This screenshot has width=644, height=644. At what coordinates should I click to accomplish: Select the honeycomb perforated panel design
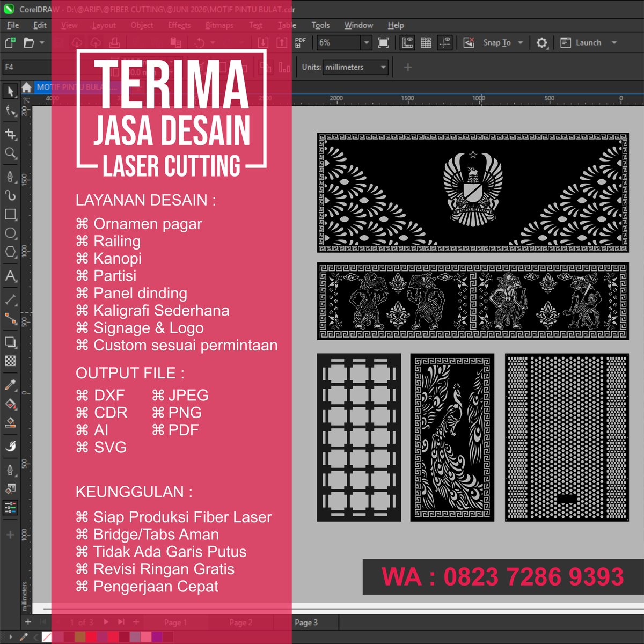tap(567, 437)
